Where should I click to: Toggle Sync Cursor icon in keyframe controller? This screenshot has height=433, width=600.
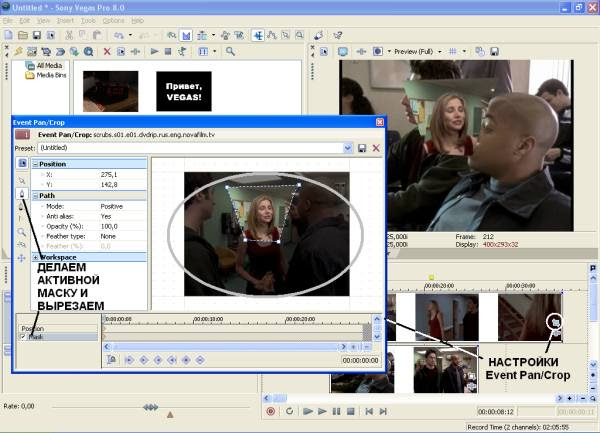click(112, 360)
